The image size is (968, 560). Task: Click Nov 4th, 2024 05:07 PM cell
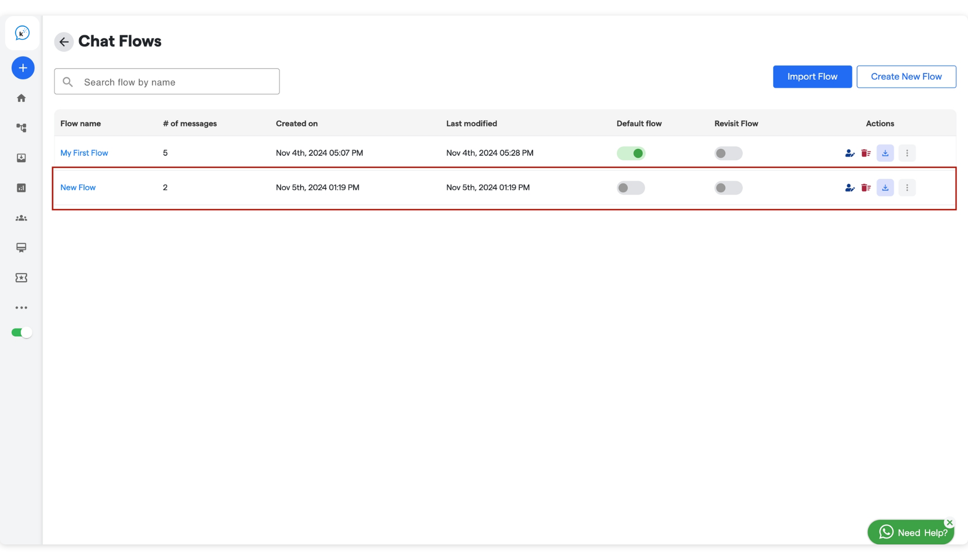pos(320,153)
